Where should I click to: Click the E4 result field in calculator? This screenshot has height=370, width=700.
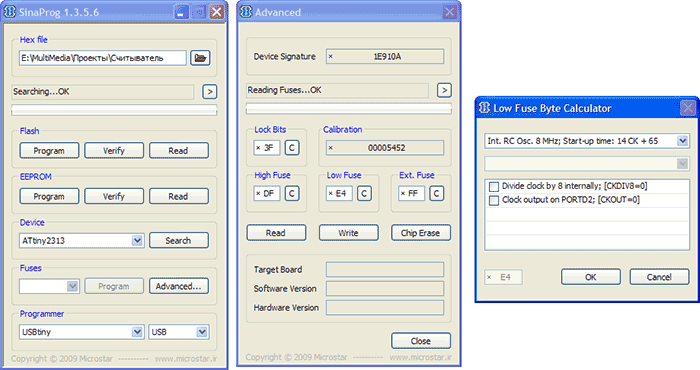click(x=503, y=277)
